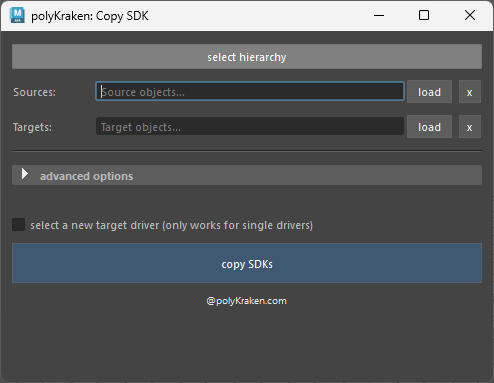Minimize the polyKraken Copy SDK window
The height and width of the screenshot is (383, 494).
(x=379, y=15)
